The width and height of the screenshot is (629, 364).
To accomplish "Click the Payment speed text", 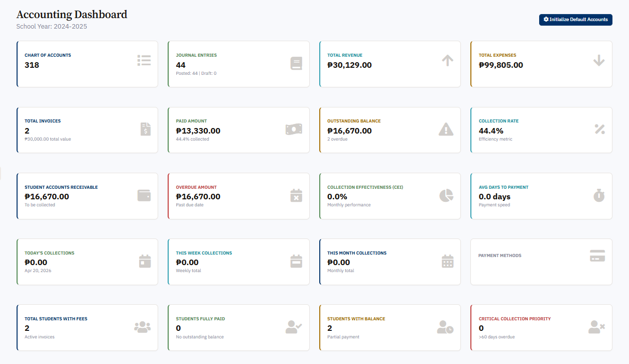I will (494, 205).
